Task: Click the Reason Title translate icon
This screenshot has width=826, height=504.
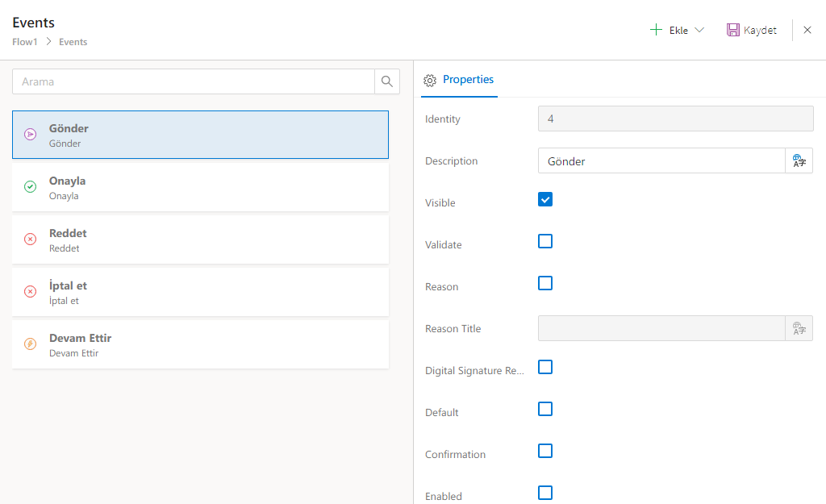Action: [x=799, y=328]
